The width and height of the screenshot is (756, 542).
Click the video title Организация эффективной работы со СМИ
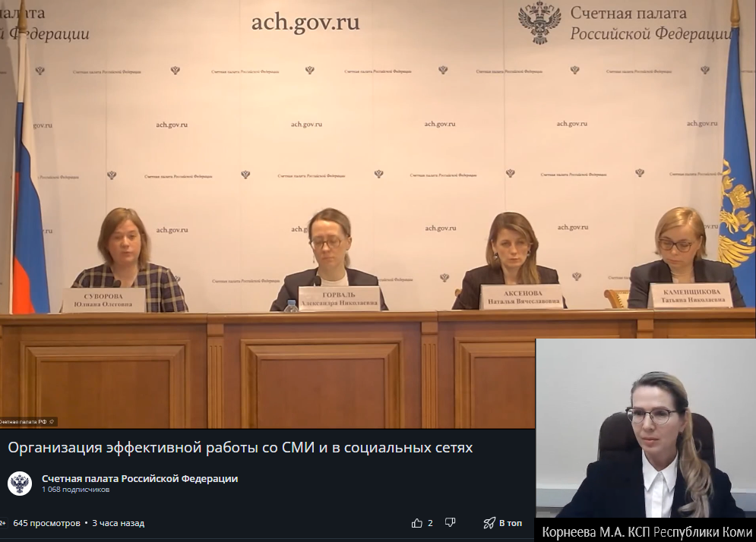240,448
